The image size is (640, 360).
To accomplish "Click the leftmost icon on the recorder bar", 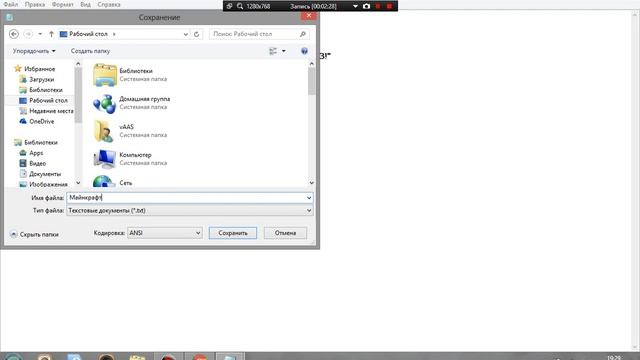I will click(x=229, y=6).
